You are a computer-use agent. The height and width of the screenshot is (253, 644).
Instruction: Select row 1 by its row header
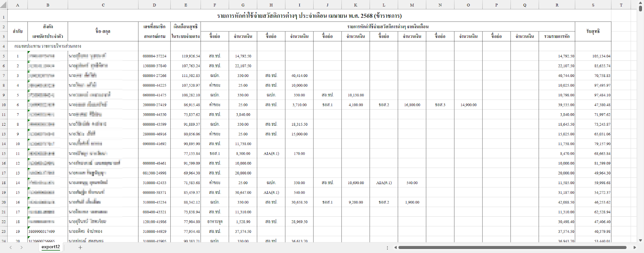4,17
